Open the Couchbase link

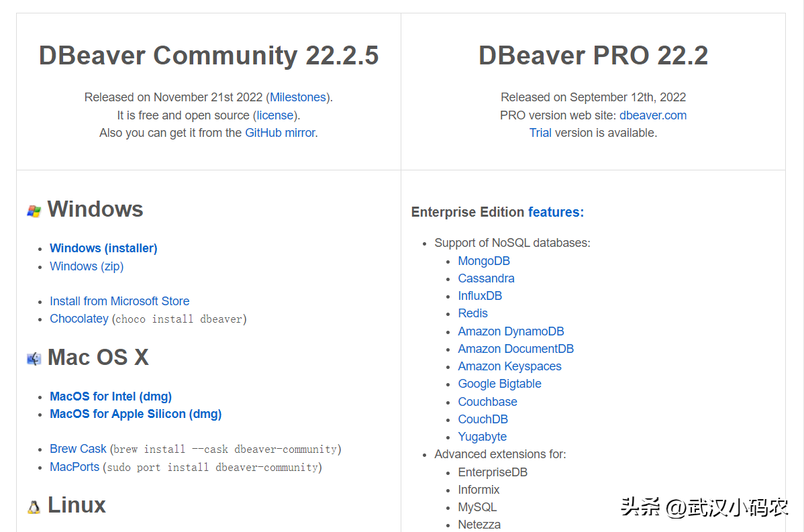pyautogui.click(x=488, y=402)
